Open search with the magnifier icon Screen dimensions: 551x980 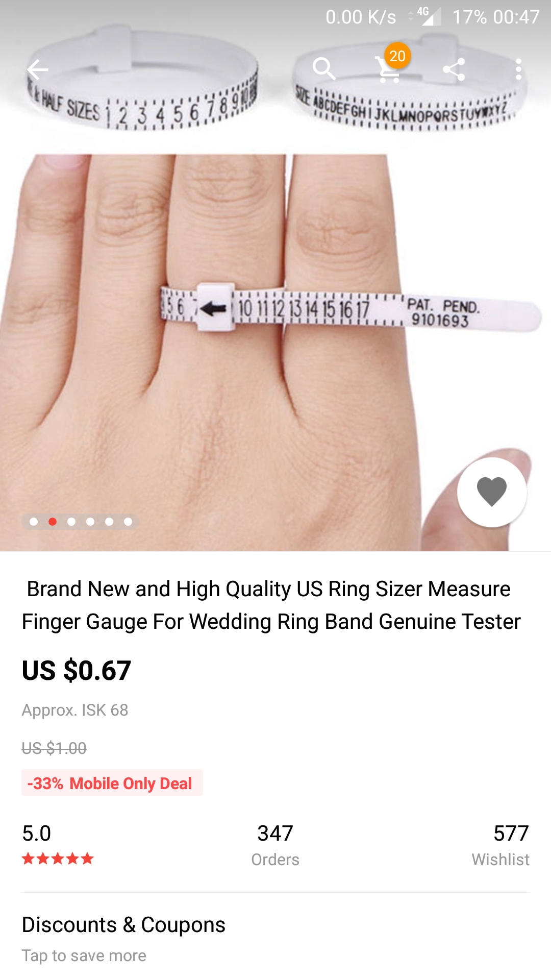tap(324, 69)
